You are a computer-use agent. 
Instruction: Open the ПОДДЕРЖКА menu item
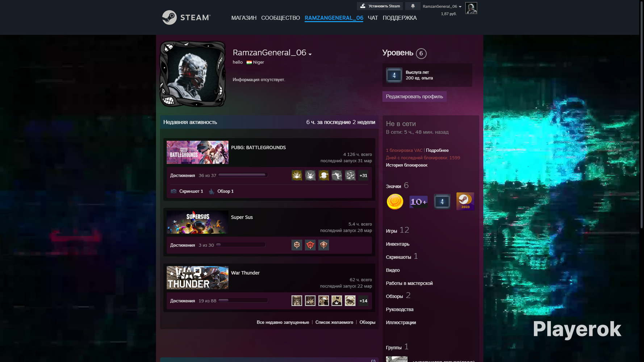[x=400, y=18]
